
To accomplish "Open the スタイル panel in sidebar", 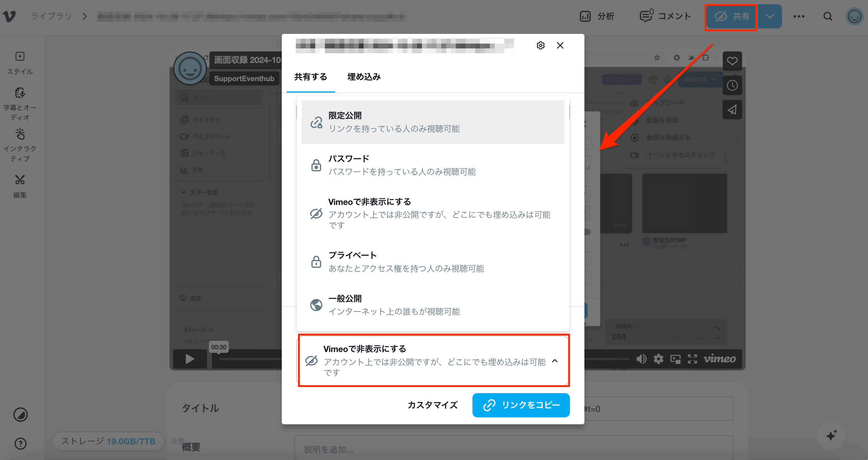I will (20, 63).
